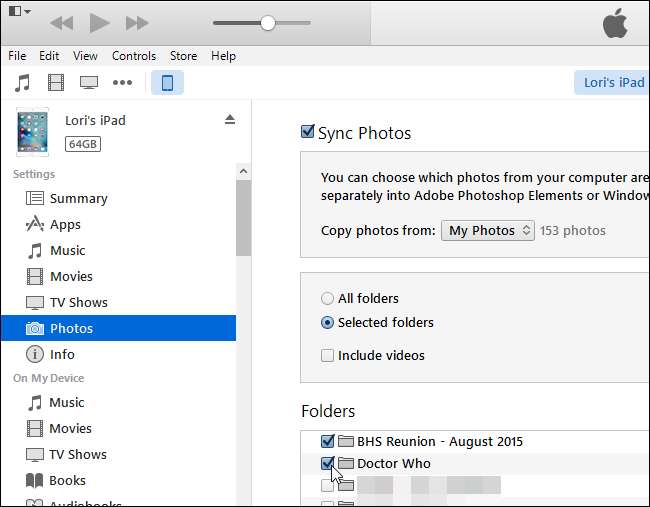
Task: Skip to the previous track
Action: point(62,22)
